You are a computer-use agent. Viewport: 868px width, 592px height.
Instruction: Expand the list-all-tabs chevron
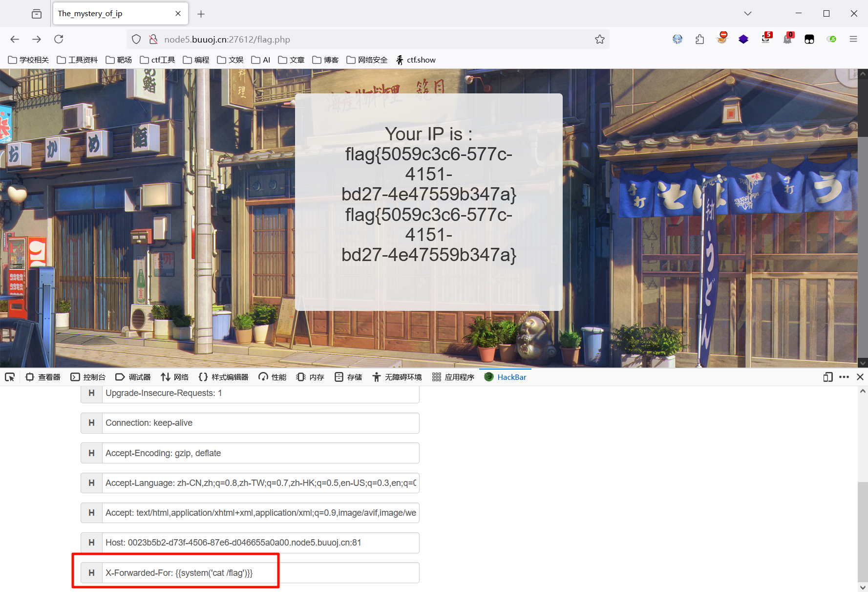tap(748, 14)
